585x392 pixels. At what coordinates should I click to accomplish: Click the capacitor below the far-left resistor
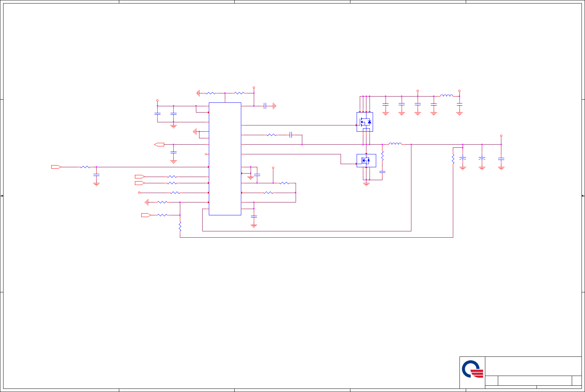[97, 175]
